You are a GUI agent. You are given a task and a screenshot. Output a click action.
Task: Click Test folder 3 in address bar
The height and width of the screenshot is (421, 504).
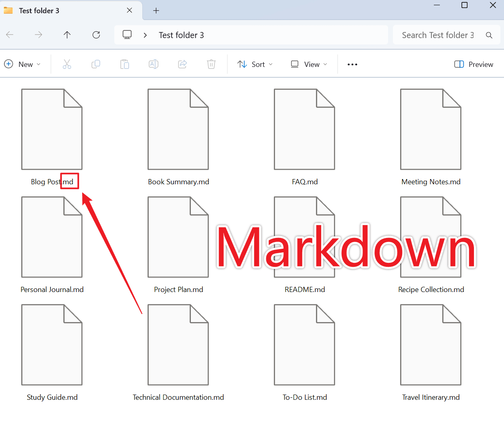tap(181, 35)
